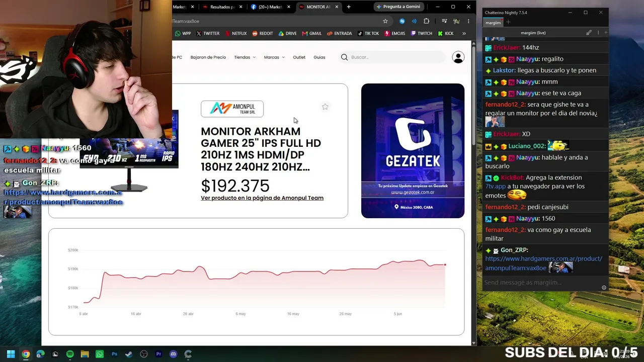Open Bajaron de Precio page
This screenshot has height=362, width=644.
pyautogui.click(x=208, y=57)
